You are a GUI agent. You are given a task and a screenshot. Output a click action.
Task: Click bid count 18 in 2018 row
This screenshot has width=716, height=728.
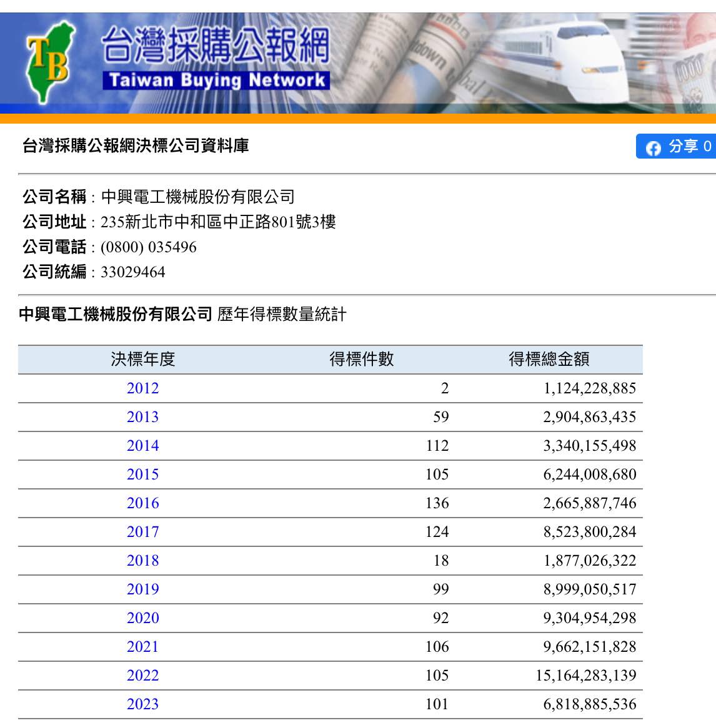[441, 561]
